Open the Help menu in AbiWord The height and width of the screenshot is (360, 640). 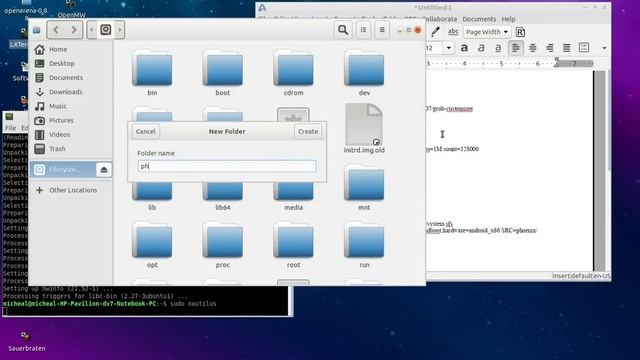[508, 19]
